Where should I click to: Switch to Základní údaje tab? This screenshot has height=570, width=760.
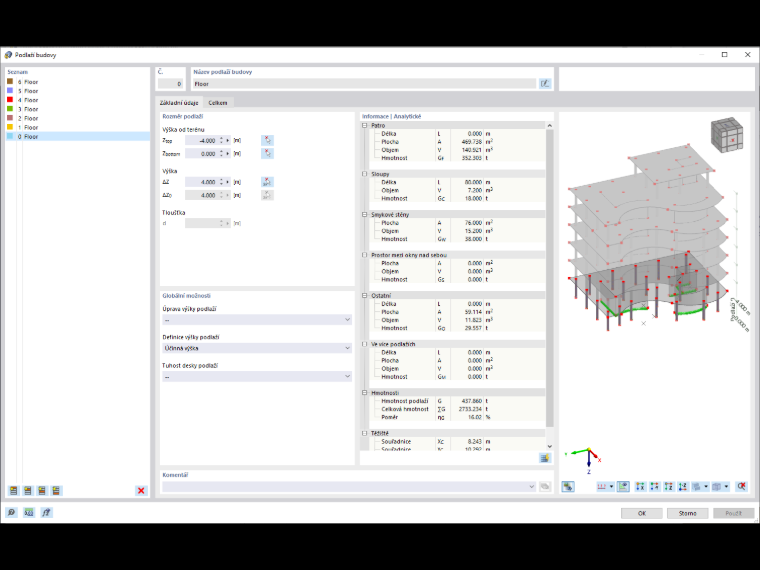coord(179,103)
